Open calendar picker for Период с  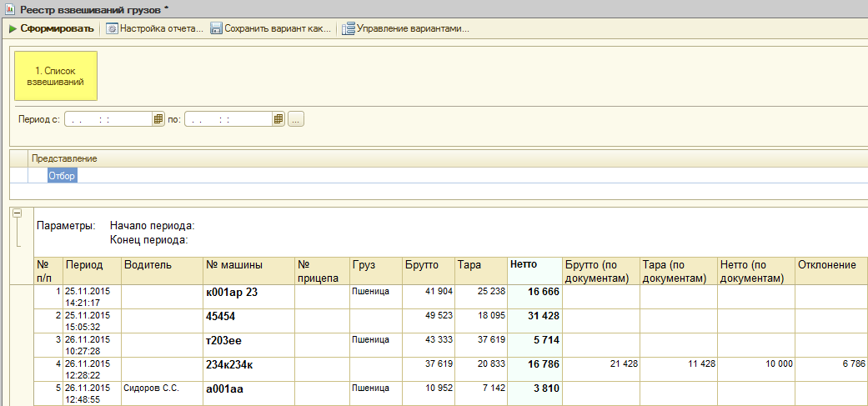[x=158, y=119]
